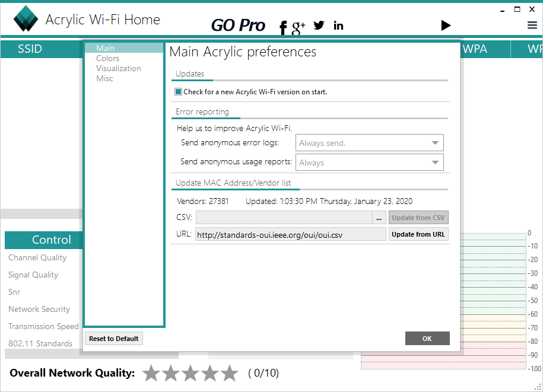
Task: Click the Vendors: 27381 text
Action: click(x=202, y=202)
